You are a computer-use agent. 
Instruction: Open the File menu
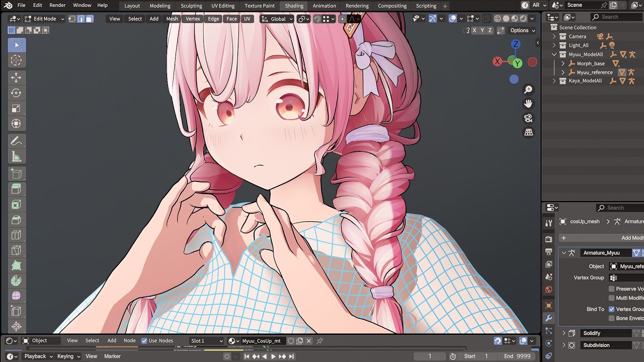[21, 5]
